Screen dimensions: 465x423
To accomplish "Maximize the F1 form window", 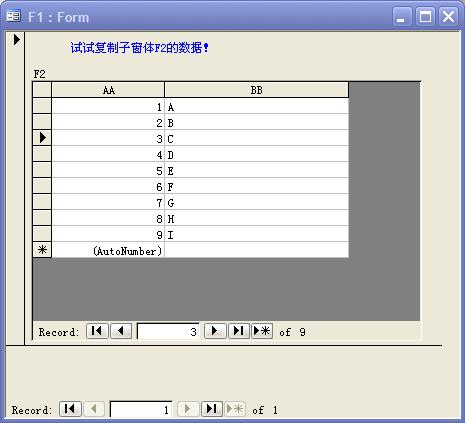I will pyautogui.click(x=425, y=17).
